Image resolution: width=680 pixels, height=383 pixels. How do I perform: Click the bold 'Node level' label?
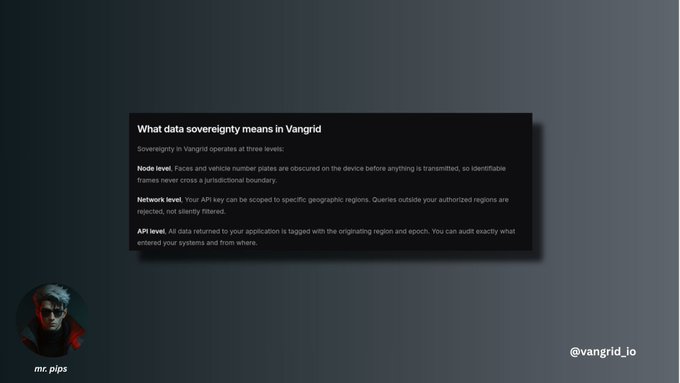pos(154,169)
